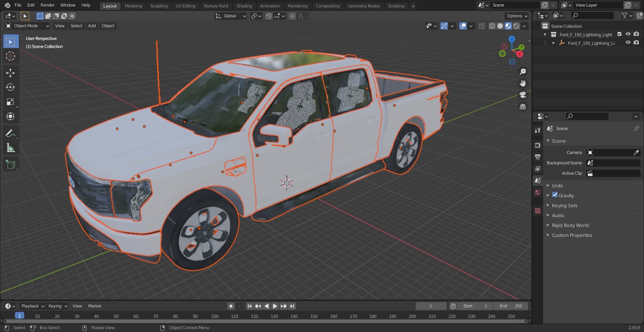
Task: Open the Render properties tab
Action: [537, 145]
